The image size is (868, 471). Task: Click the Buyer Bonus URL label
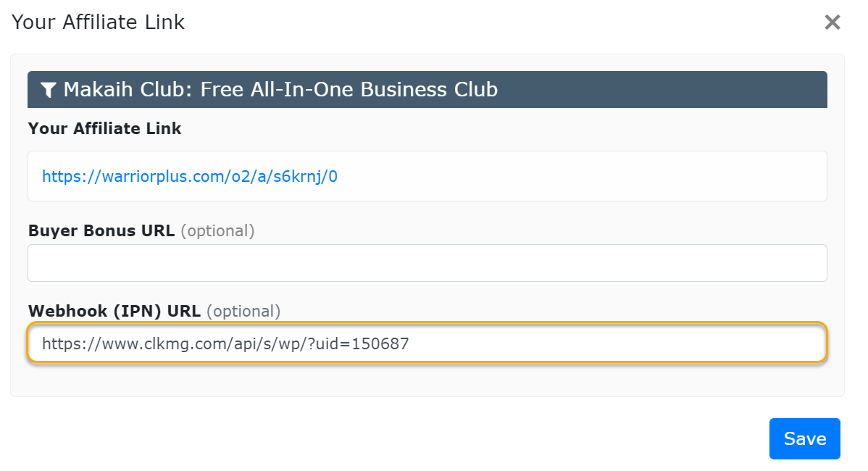(101, 231)
